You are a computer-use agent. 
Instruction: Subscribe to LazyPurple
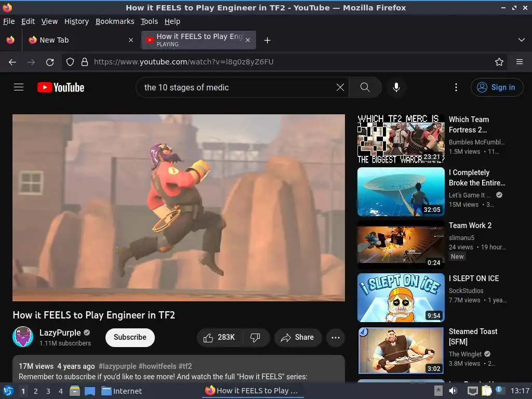pos(130,337)
